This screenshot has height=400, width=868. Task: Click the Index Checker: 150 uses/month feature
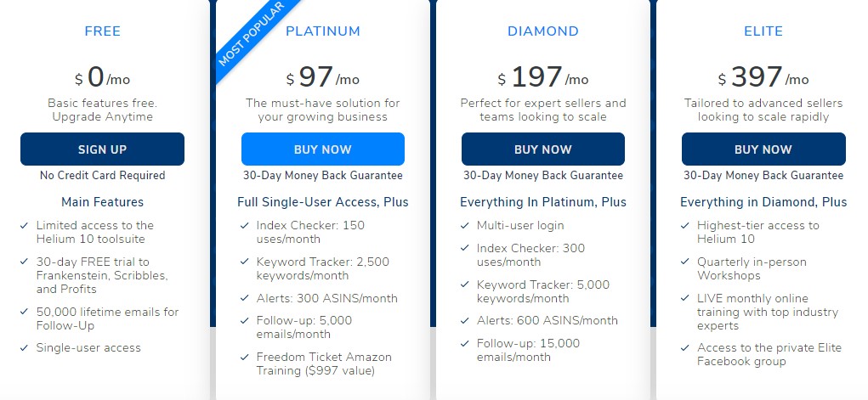(310, 233)
